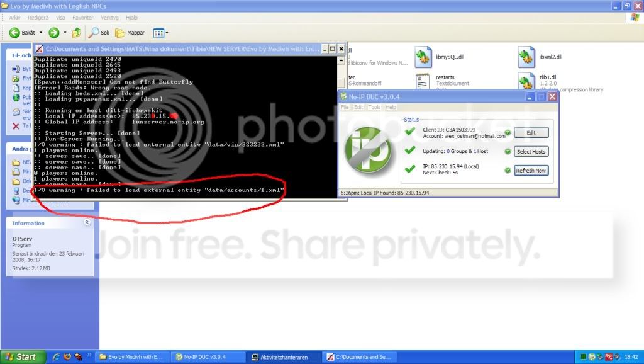
Task: Open the Back button history dropdown arrow
Action: (x=41, y=33)
